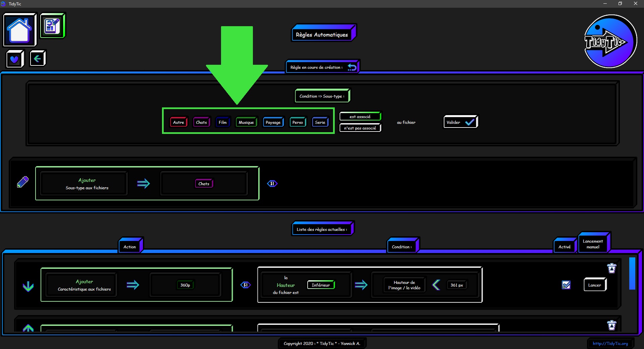Click the Lancement manuel column header
The height and width of the screenshot is (349, 644).
click(593, 244)
